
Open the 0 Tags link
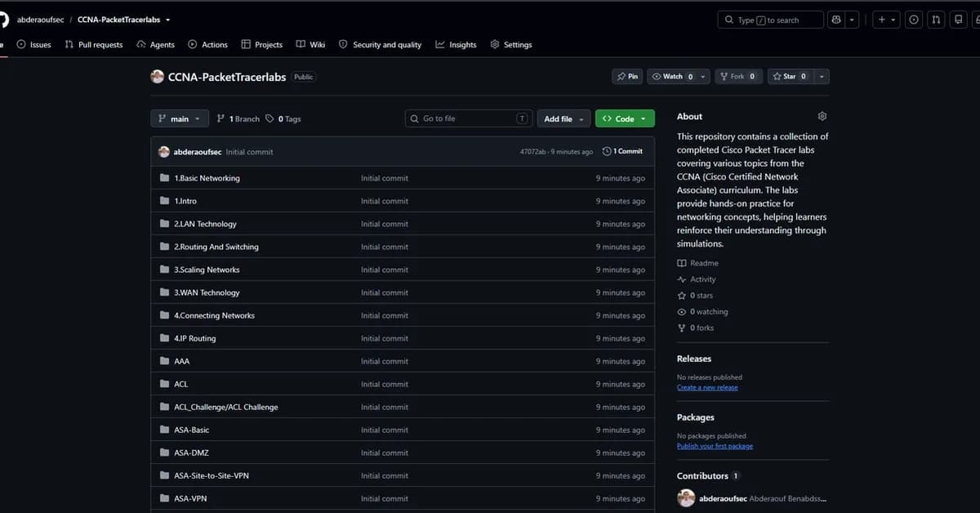(283, 119)
